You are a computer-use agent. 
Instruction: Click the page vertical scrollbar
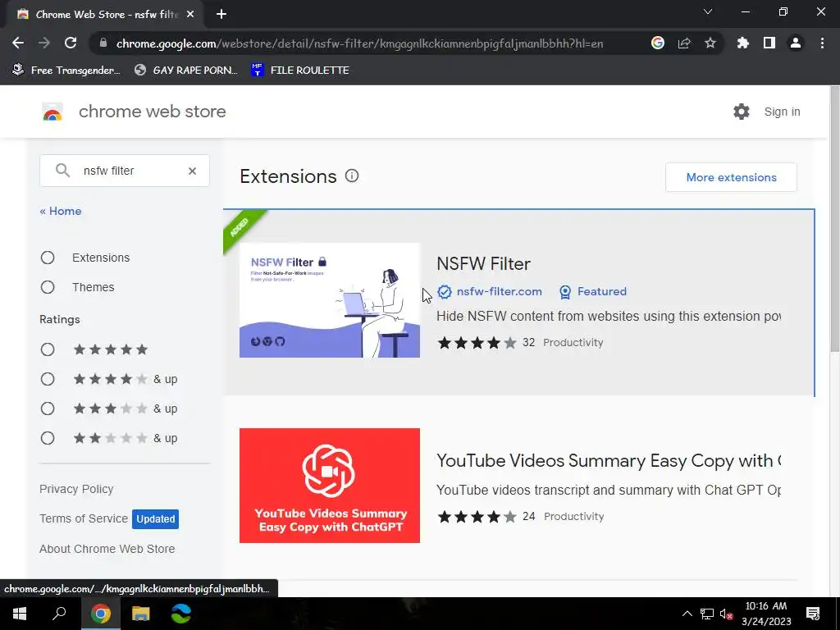coord(834,220)
